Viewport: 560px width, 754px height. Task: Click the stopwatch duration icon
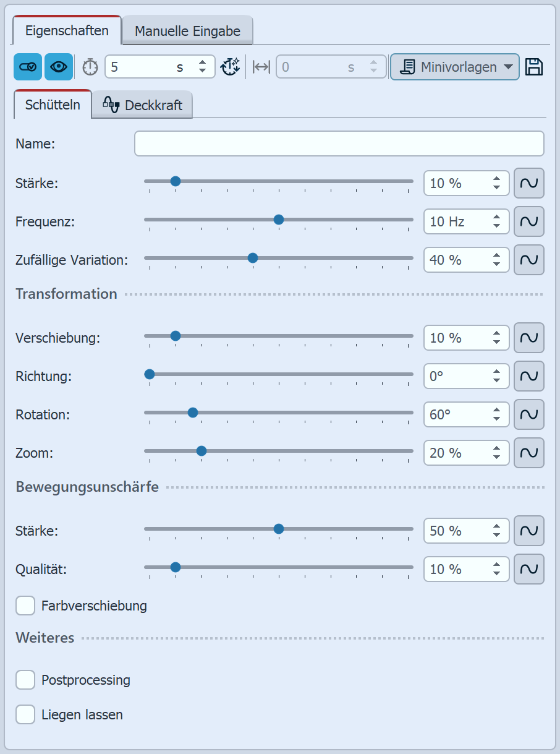tap(89, 66)
